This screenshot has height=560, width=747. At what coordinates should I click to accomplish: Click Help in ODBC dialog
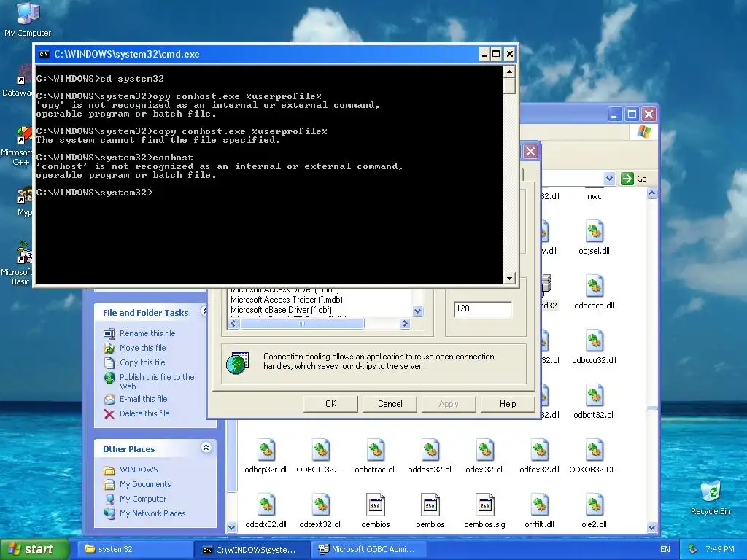click(x=508, y=404)
